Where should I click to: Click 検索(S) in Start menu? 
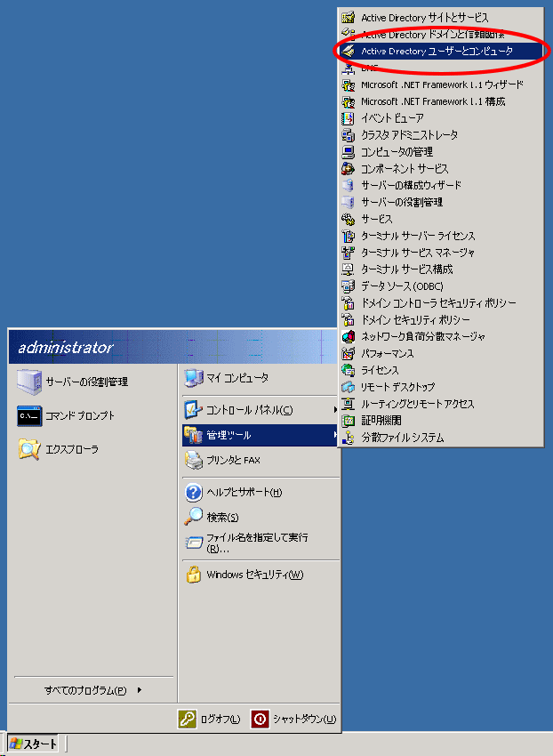pyautogui.click(x=260, y=518)
